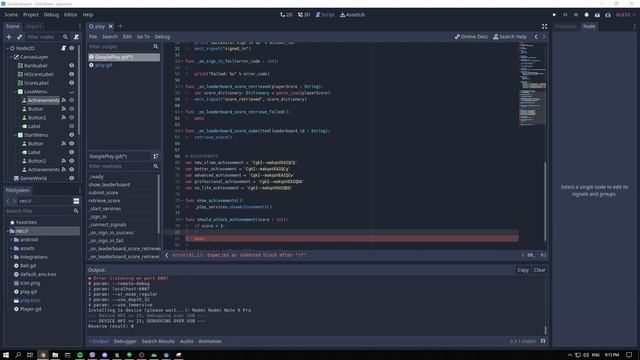
Task: Open the Editor menu
Action: coord(71,15)
